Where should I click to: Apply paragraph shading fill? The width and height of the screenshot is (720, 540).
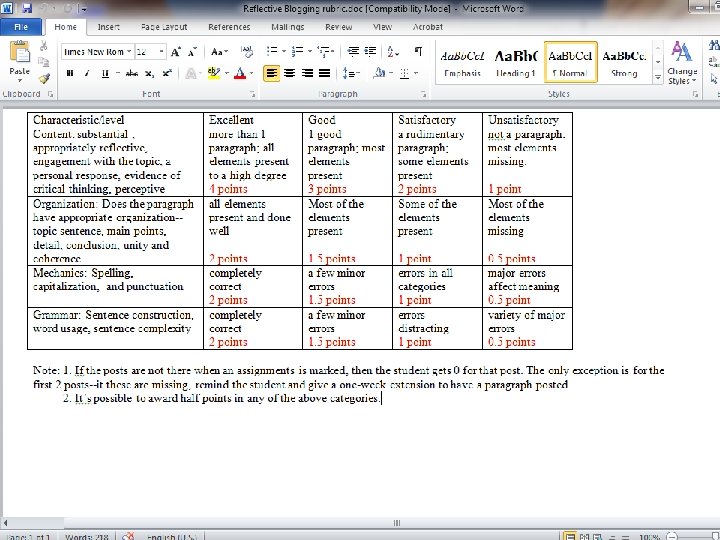[379, 73]
